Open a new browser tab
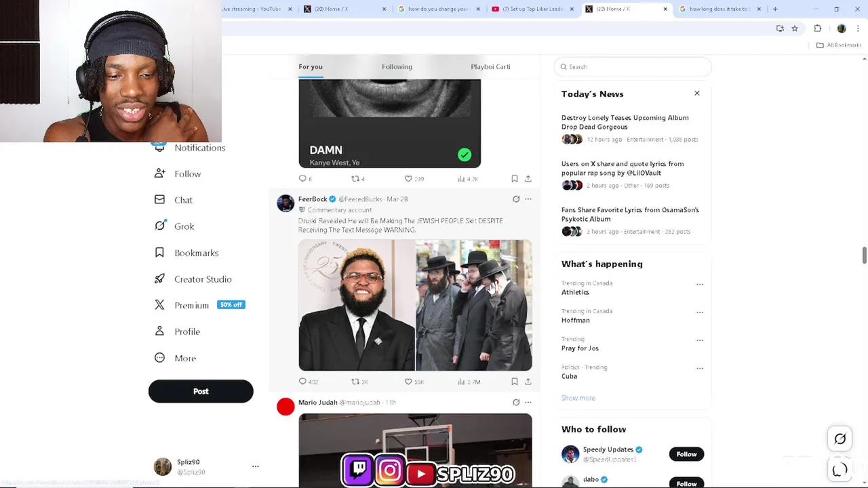The image size is (868, 488). (x=775, y=9)
